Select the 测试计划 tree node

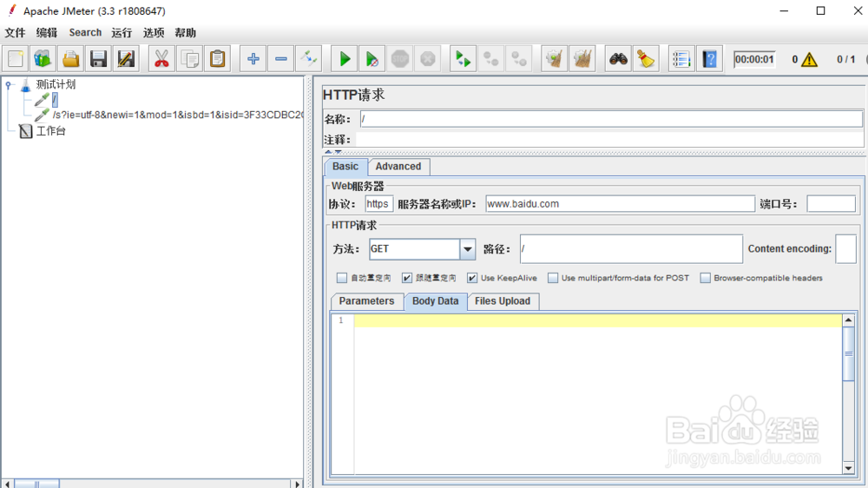point(56,85)
